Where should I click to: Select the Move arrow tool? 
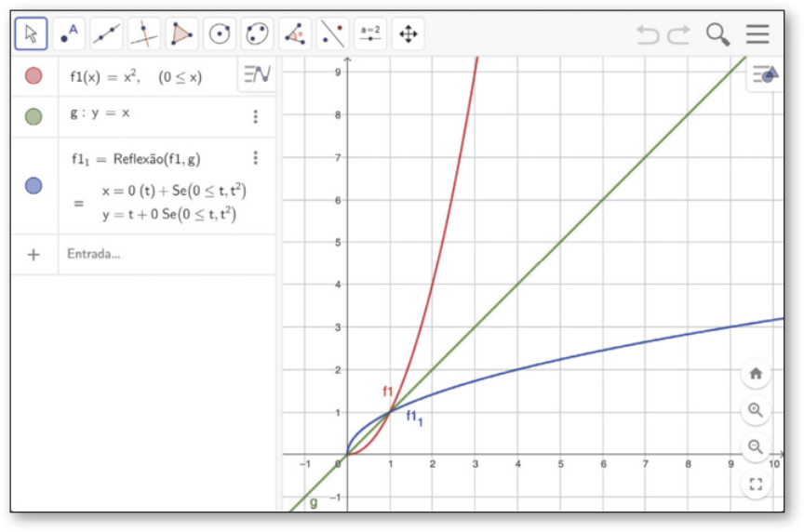point(32,33)
